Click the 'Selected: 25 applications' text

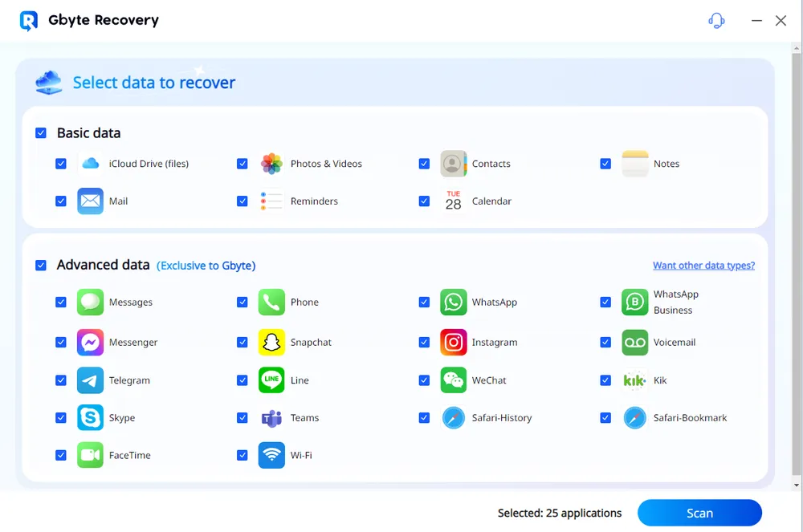(559, 513)
